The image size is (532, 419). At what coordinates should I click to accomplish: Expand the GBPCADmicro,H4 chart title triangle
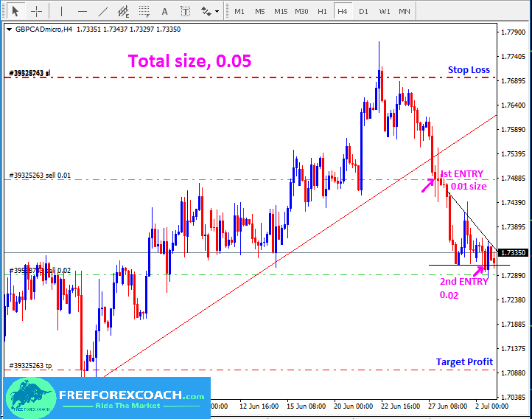coord(8,29)
